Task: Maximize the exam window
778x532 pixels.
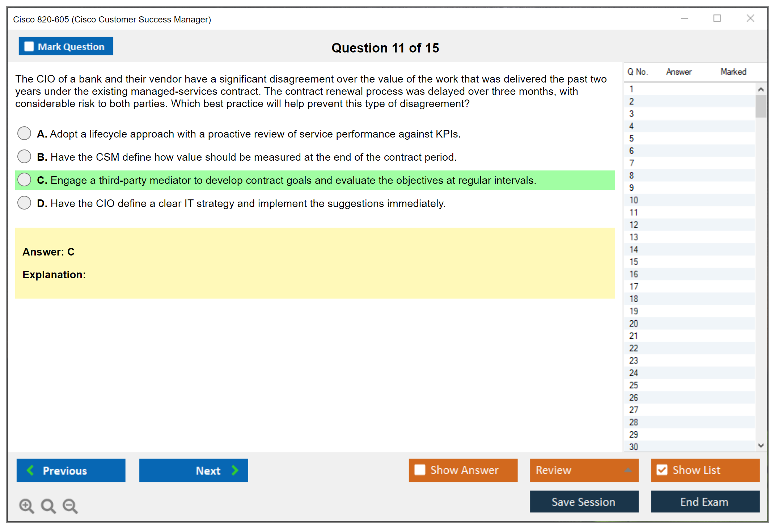Action: click(717, 18)
